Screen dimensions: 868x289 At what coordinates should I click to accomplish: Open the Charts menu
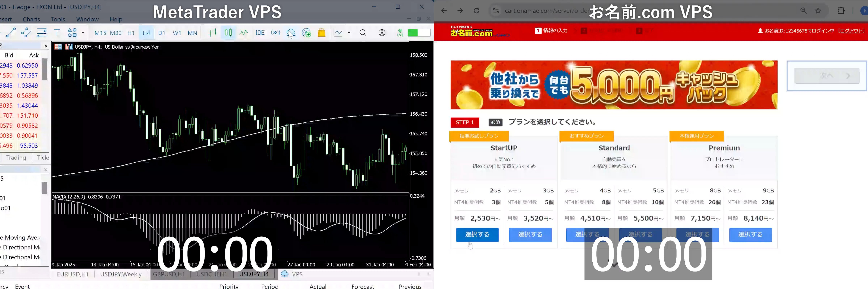click(31, 19)
